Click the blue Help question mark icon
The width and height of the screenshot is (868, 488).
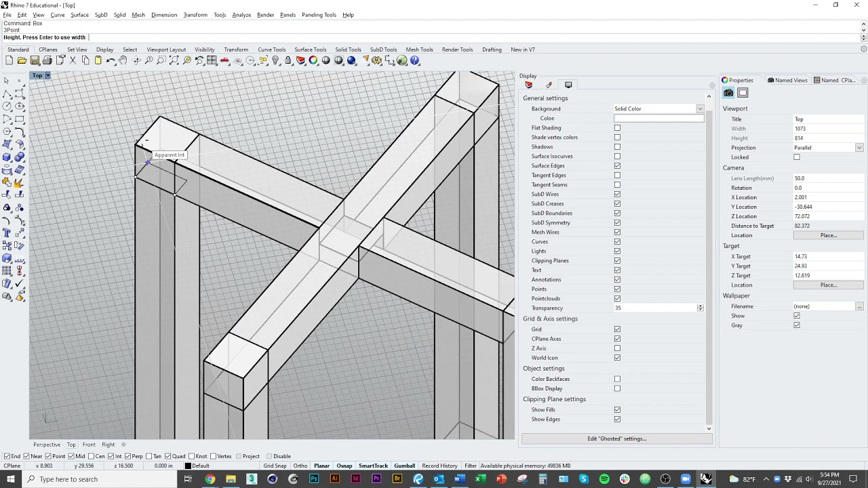tap(415, 60)
